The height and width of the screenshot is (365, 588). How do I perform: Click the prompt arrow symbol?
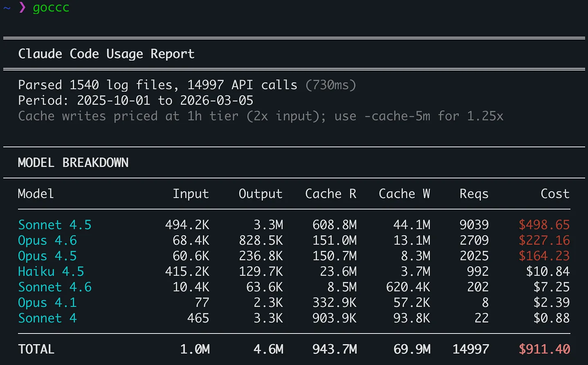22,7
